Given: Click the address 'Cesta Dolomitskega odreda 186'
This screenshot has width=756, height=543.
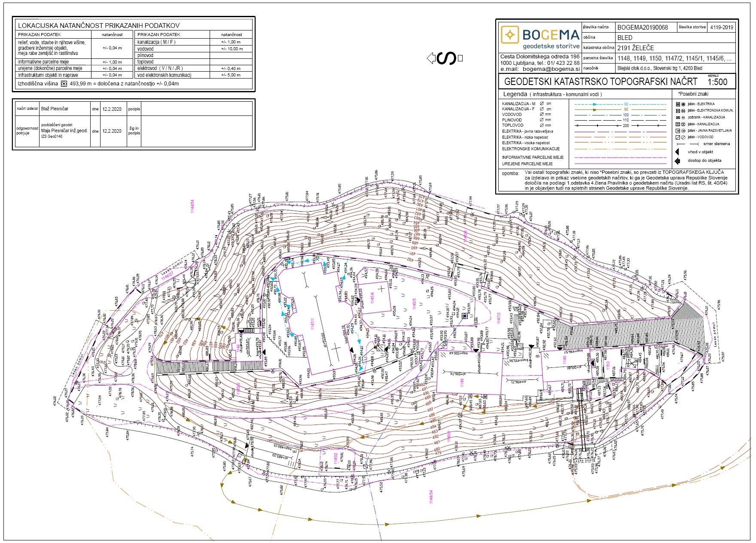Looking at the screenshot, I should [540, 57].
